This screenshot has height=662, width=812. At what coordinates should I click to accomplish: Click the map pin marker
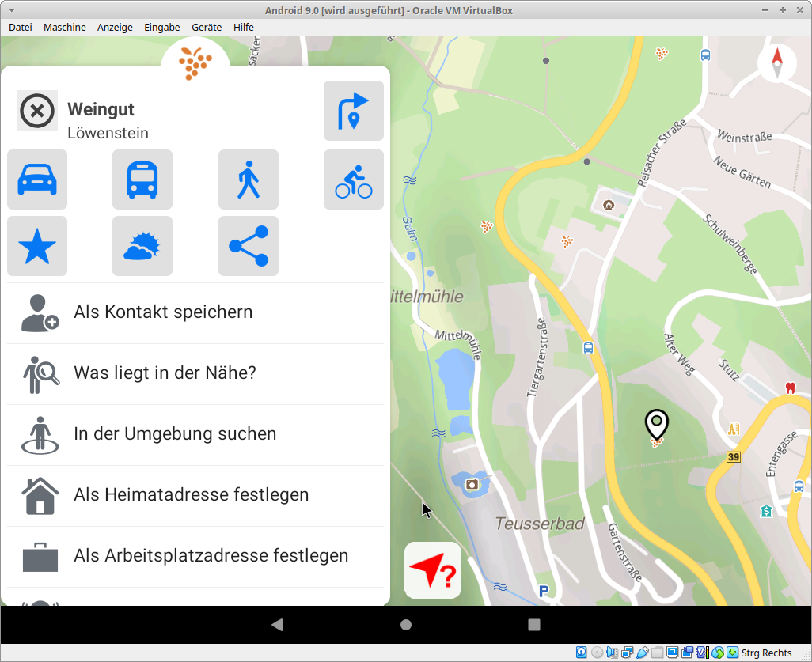coord(656,425)
